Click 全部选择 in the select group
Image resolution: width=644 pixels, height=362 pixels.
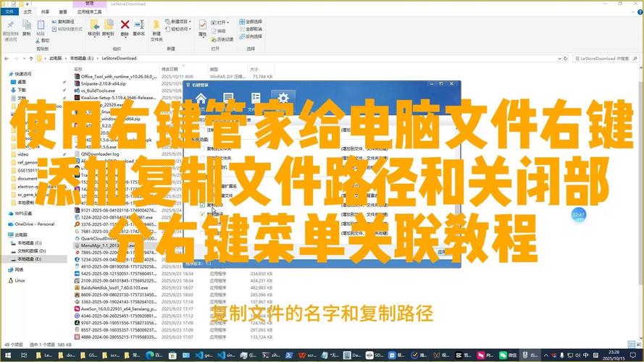click(251, 21)
